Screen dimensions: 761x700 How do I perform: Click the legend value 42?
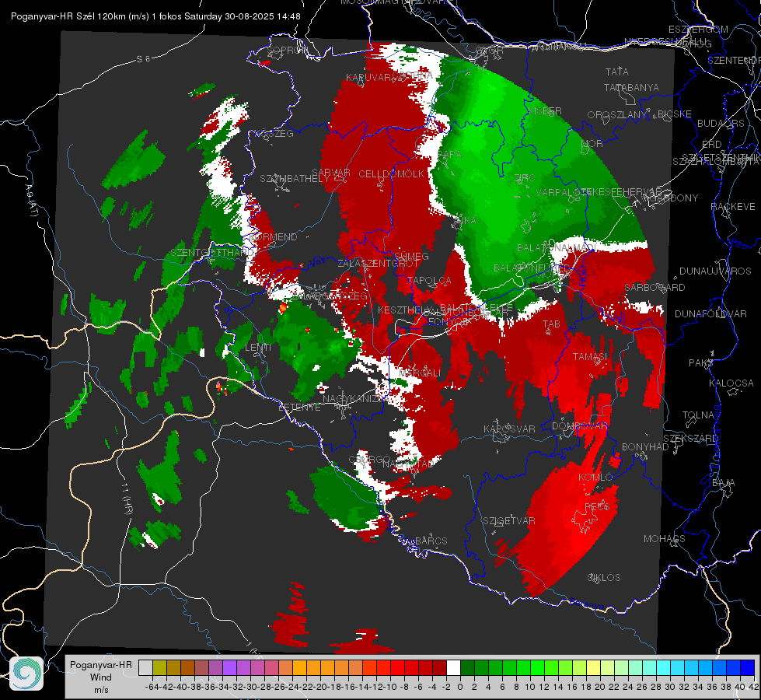754,687
